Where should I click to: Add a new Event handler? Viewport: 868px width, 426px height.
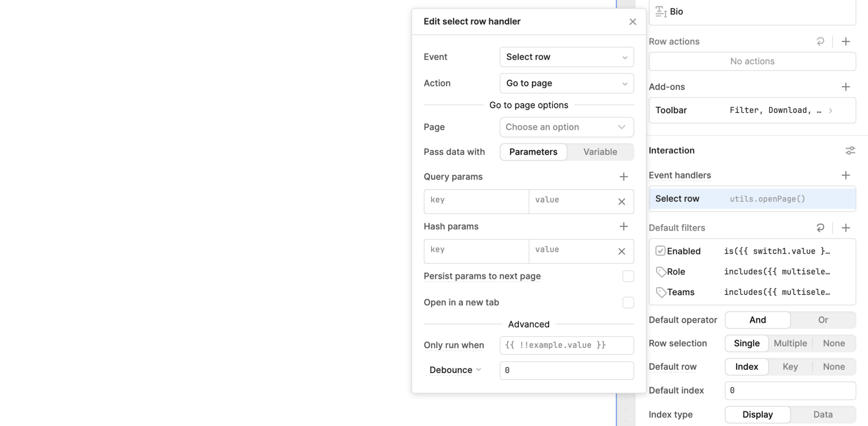846,175
